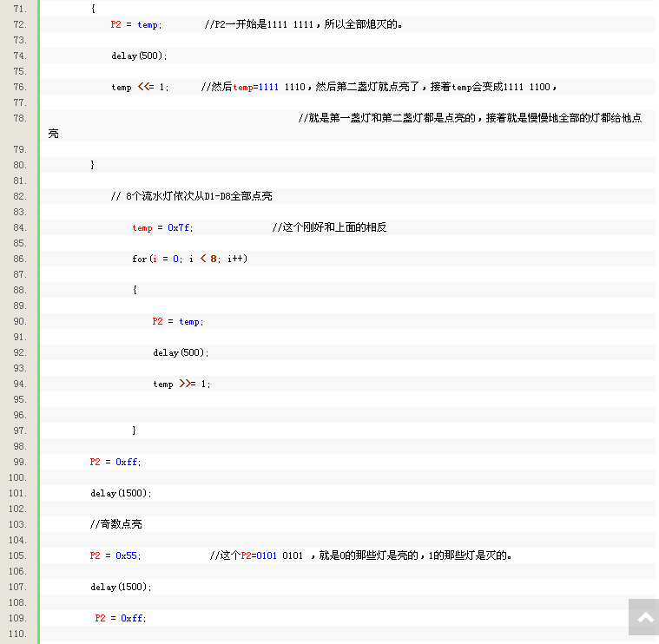Click the opening brace on line 88
This screenshot has height=644, width=659.
(x=135, y=290)
